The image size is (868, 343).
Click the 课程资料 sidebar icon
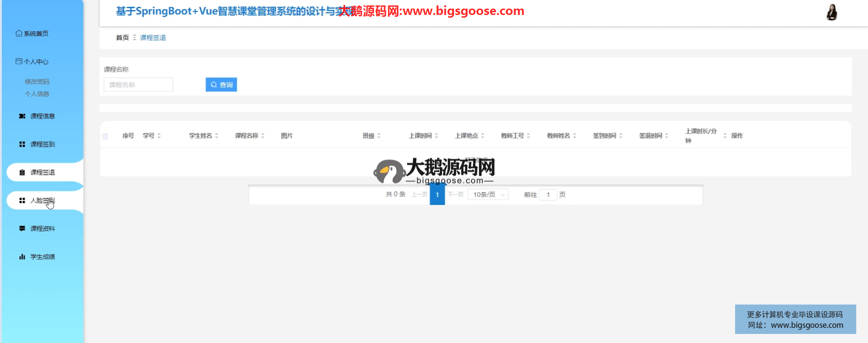coord(22,229)
